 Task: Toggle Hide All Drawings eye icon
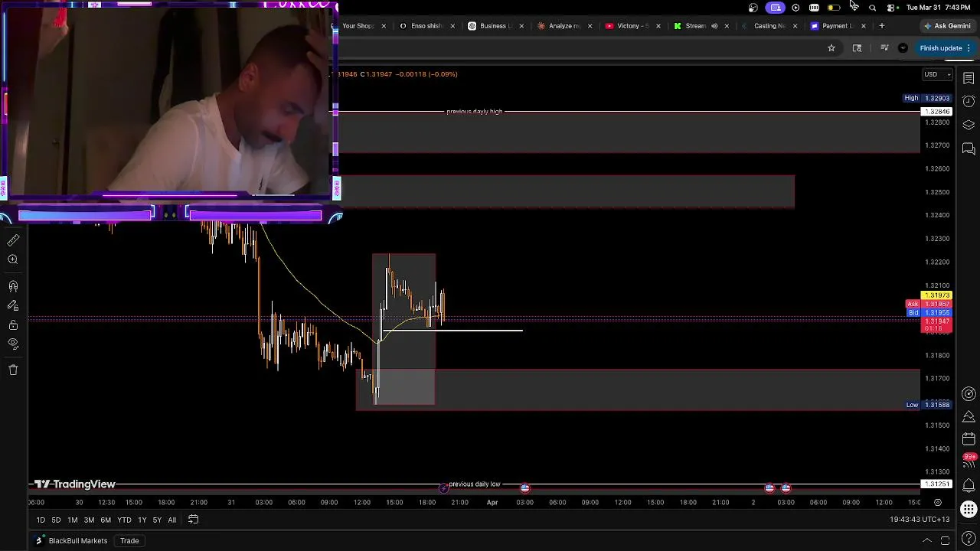pos(13,344)
